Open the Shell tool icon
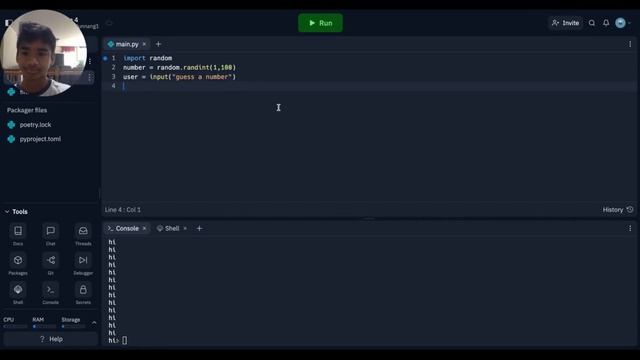 [x=18, y=293]
